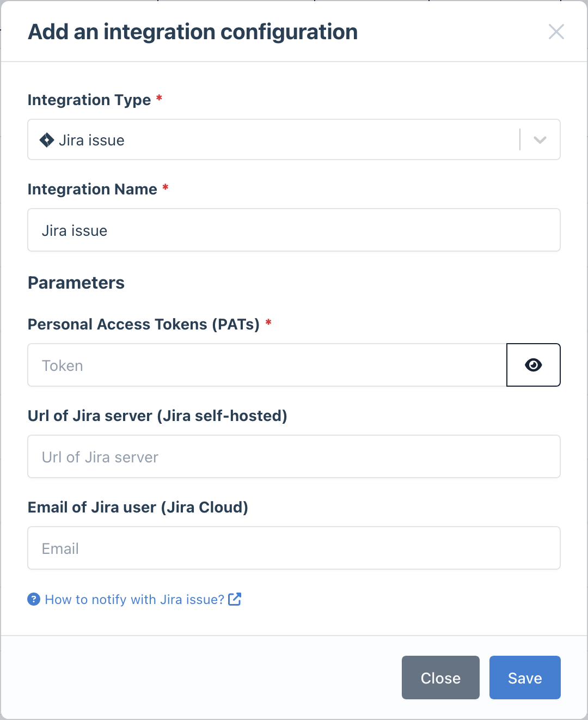Click the Url of Jira server field

[294, 456]
